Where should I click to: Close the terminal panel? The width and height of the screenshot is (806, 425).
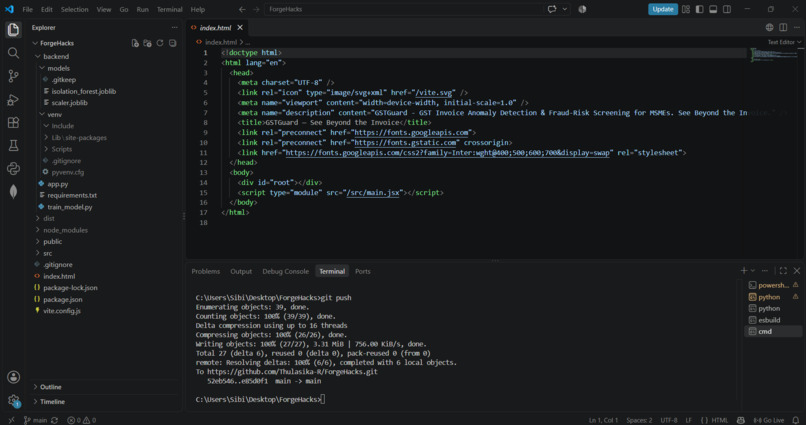[797, 271]
